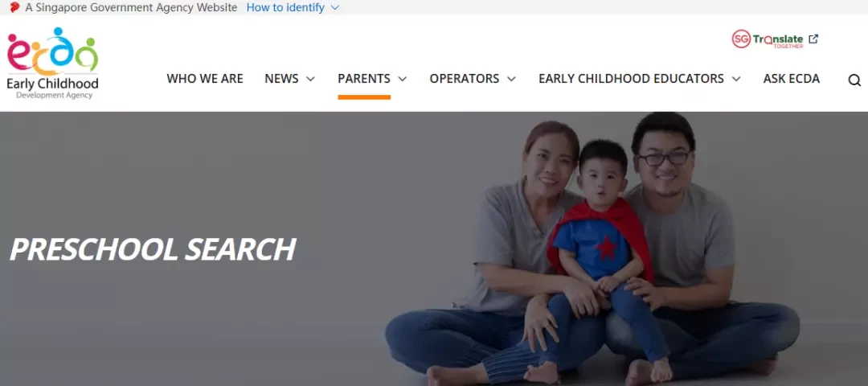
Task: Expand the NEWS dropdown chevron
Action: click(310, 79)
